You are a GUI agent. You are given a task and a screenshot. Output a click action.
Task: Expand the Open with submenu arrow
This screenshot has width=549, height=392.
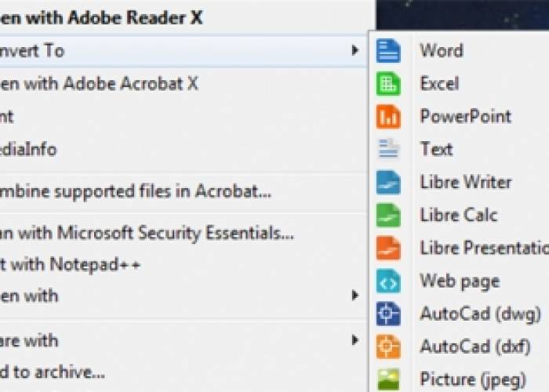click(x=355, y=296)
